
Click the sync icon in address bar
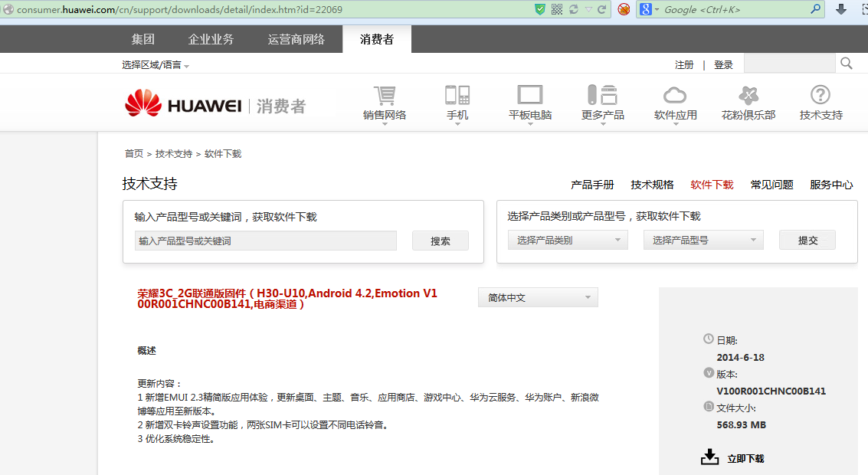point(574,9)
